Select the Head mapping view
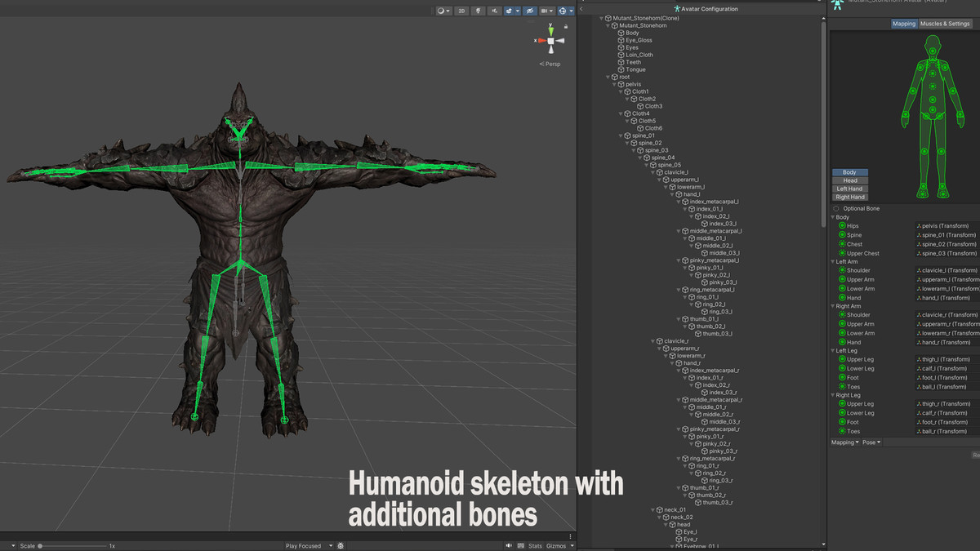The height and width of the screenshot is (551, 980). [849, 180]
